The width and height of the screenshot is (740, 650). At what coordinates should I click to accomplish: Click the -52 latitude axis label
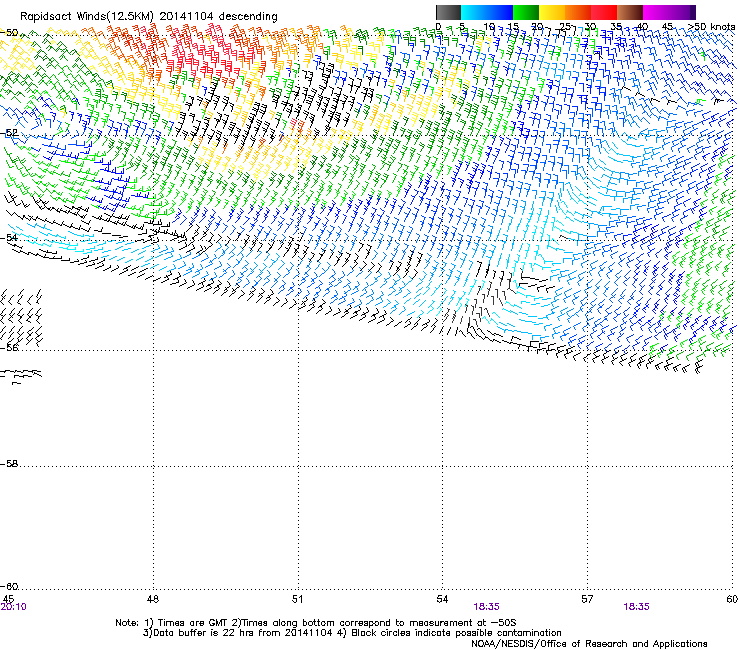pos(9,133)
